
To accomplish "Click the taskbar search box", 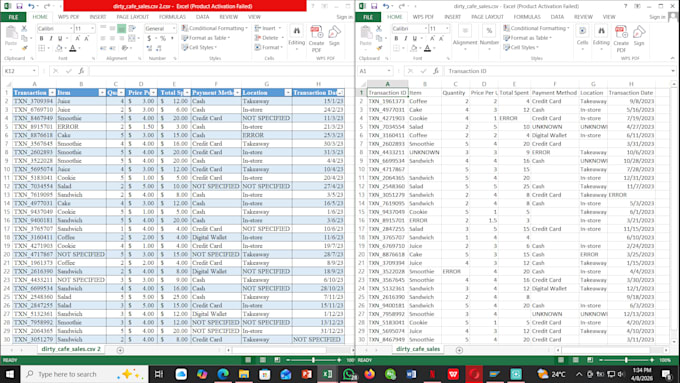I will click(84, 374).
